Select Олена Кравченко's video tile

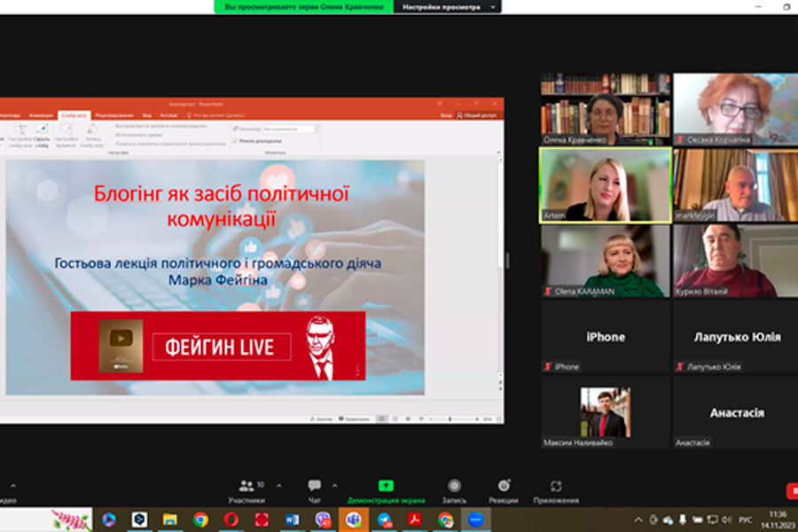pyautogui.click(x=605, y=109)
